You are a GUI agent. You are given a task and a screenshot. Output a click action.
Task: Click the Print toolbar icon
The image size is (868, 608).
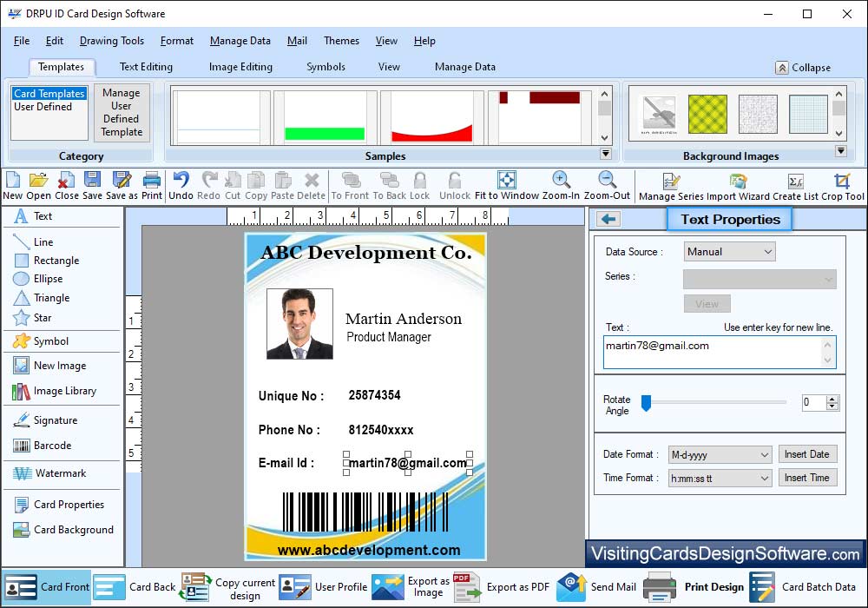click(x=152, y=186)
